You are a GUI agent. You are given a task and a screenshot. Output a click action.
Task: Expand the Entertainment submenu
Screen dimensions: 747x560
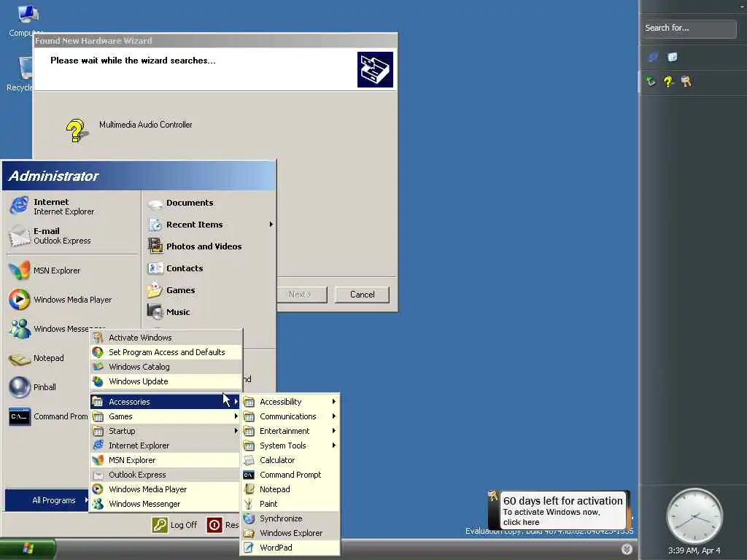[x=290, y=431]
